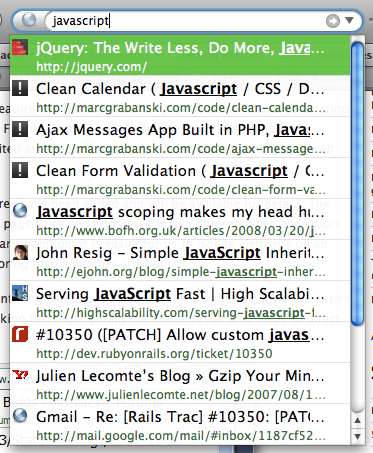Click the Yahoo Y! favicon
The height and width of the screenshot is (453, 373).
(x=20, y=375)
